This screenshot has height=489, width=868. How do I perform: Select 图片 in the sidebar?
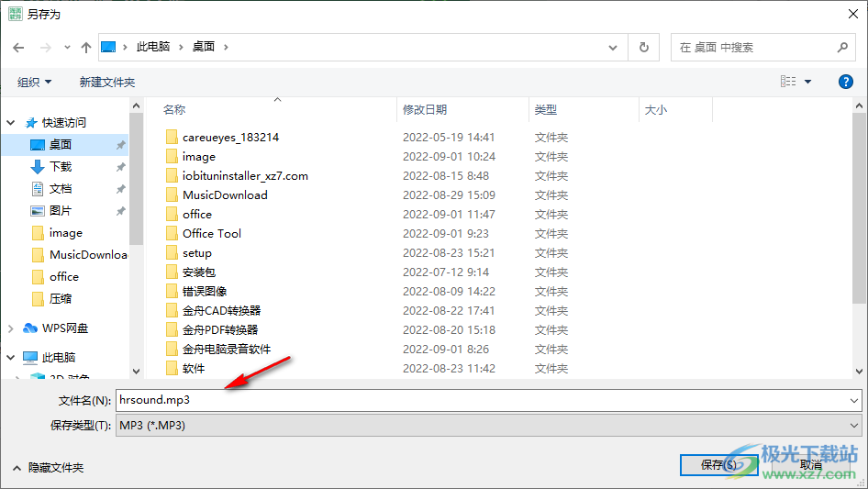pyautogui.click(x=61, y=211)
